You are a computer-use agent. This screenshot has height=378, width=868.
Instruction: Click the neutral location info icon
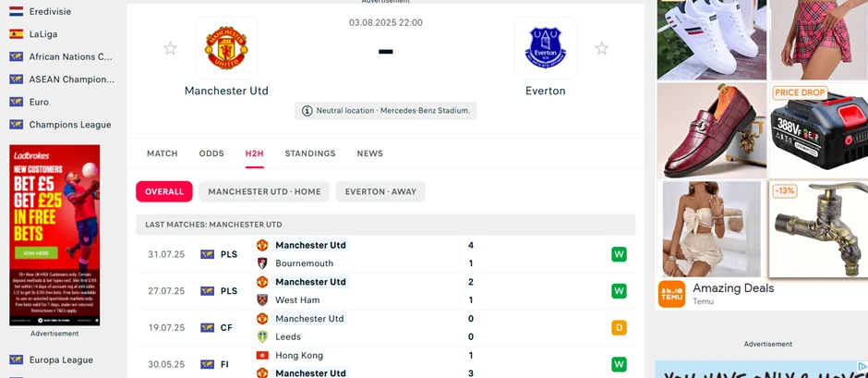pyautogui.click(x=307, y=111)
